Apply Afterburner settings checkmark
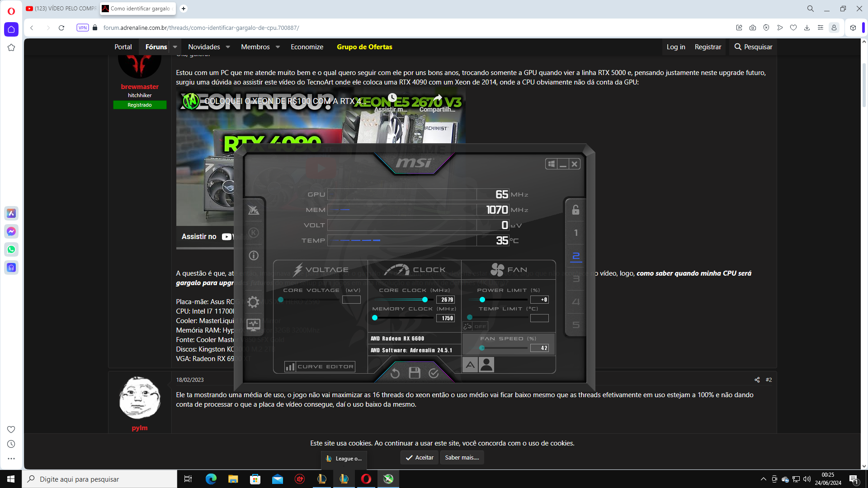Image resolution: width=868 pixels, height=488 pixels. coord(434,373)
